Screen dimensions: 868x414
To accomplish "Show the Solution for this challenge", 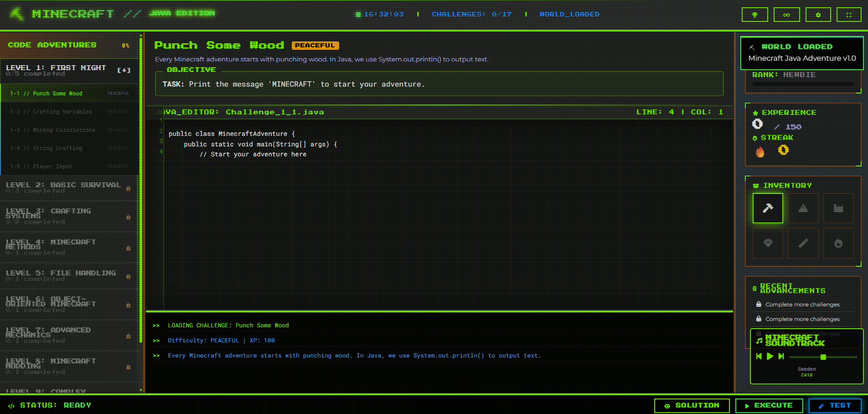I will tap(692, 405).
